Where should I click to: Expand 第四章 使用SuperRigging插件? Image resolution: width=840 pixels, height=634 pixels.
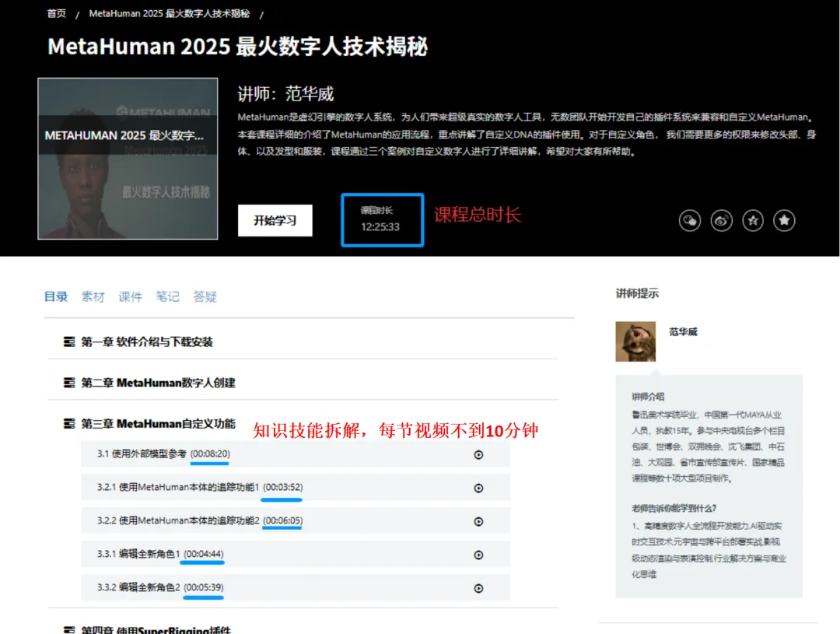tap(156, 629)
